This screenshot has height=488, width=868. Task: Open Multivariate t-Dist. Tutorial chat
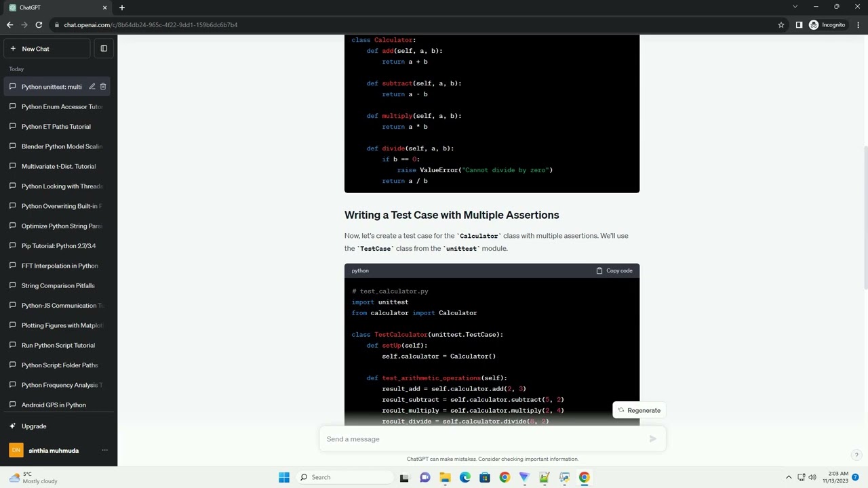pos(57,166)
